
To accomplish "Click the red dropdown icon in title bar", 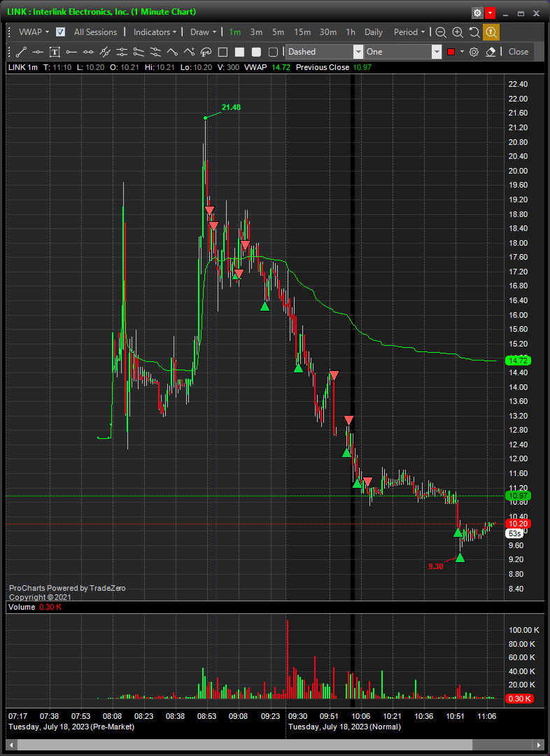I will 490,13.
